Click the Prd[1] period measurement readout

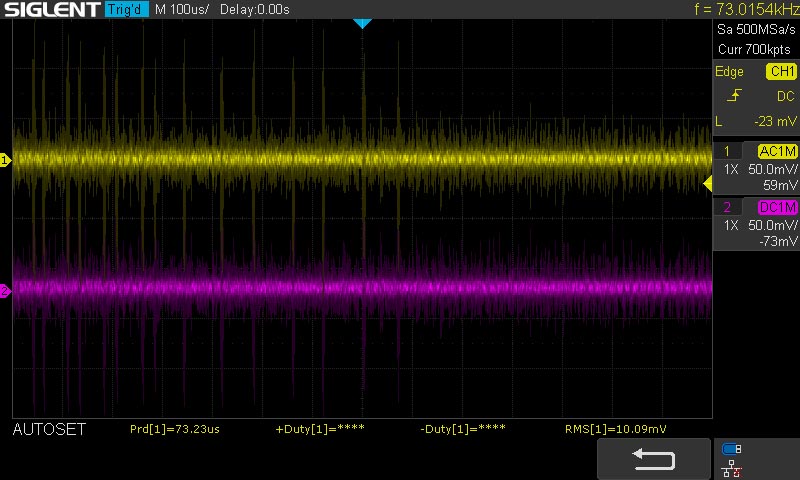coord(175,429)
